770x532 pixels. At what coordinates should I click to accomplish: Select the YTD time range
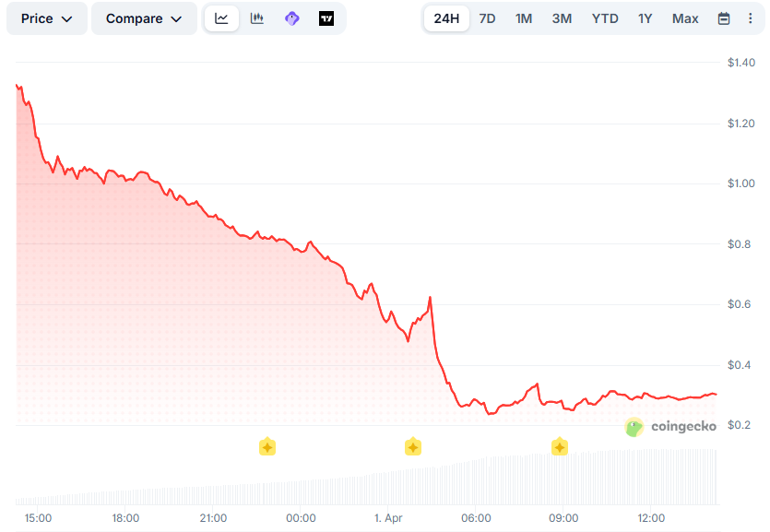pyautogui.click(x=604, y=18)
